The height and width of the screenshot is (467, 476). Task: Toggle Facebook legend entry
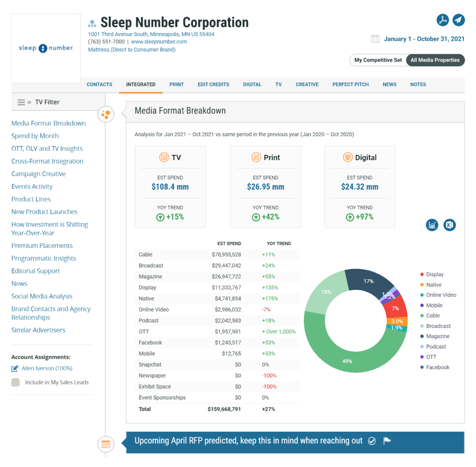point(435,367)
